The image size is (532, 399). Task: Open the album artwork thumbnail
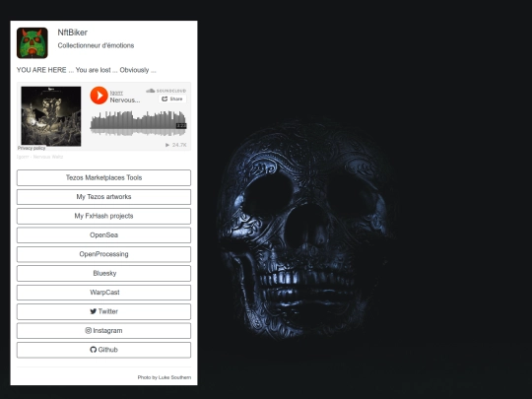coord(51,116)
